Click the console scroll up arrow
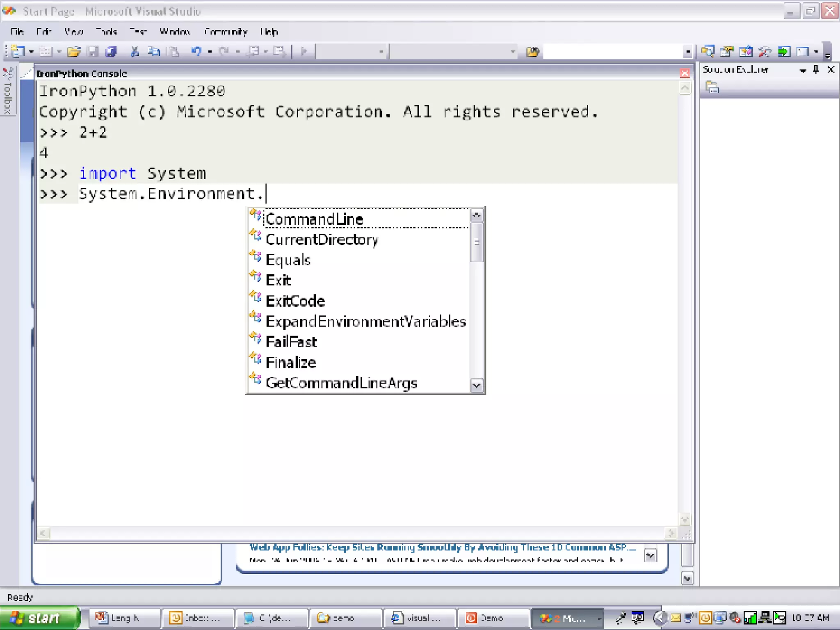The height and width of the screenshot is (630, 840). (685, 88)
